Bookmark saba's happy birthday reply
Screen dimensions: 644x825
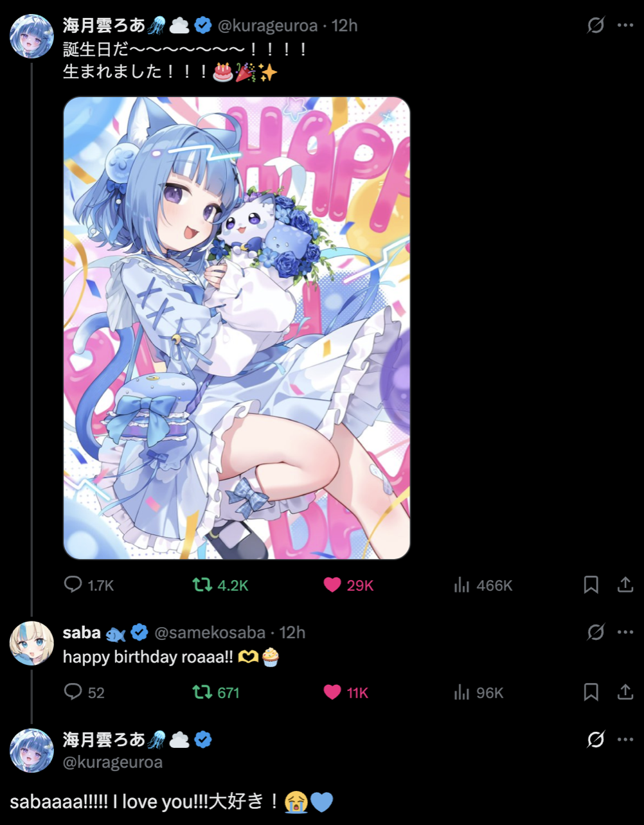591,692
